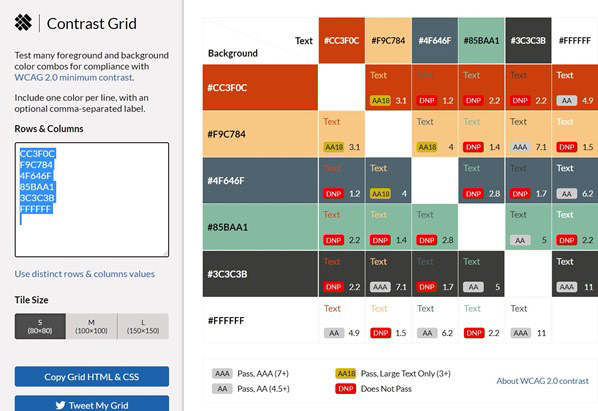598x411 pixels.
Task: Select the M (100×100) tile size
Action: [92, 326]
